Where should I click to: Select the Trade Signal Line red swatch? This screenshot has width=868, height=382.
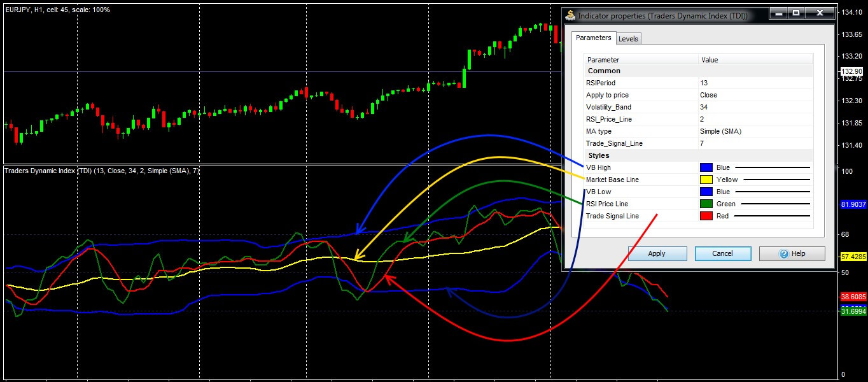tap(706, 216)
